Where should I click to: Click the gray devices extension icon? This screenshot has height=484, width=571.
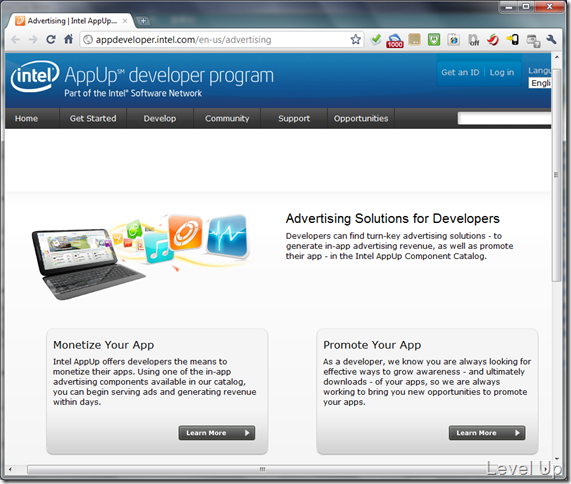coord(533,40)
